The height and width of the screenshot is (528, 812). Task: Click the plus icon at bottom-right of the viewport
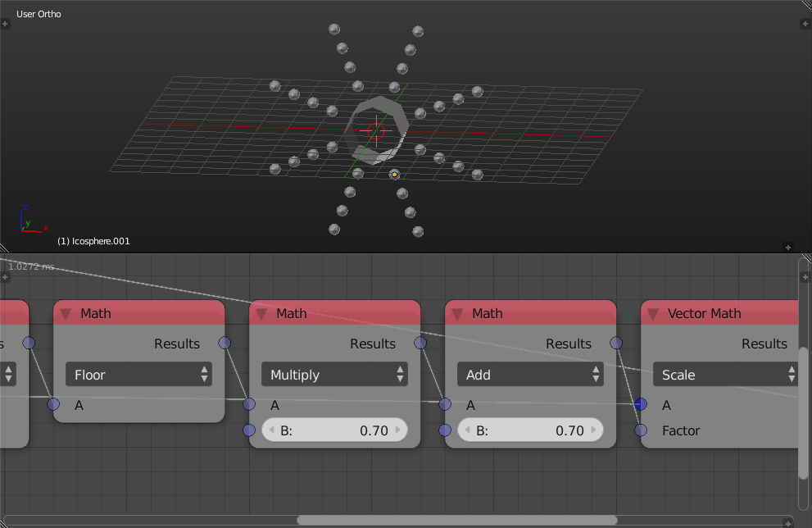click(787, 247)
